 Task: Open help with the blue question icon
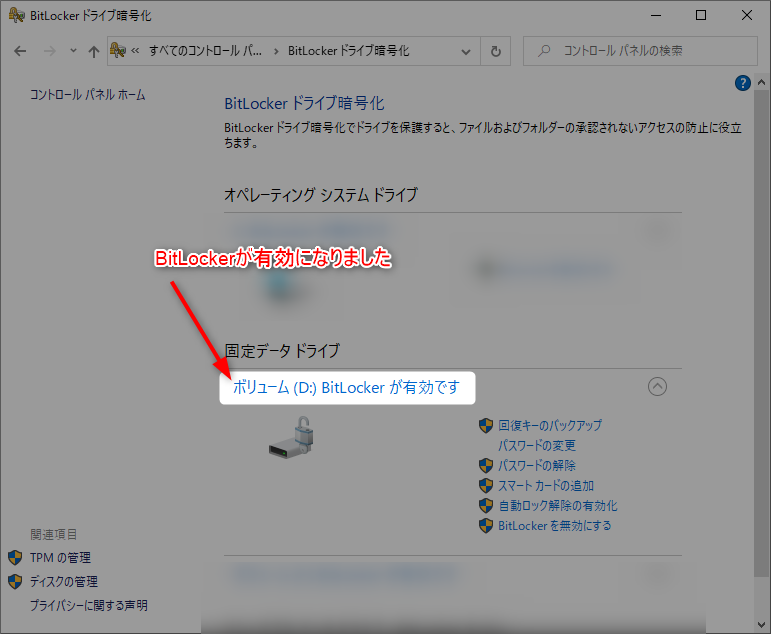point(742,83)
